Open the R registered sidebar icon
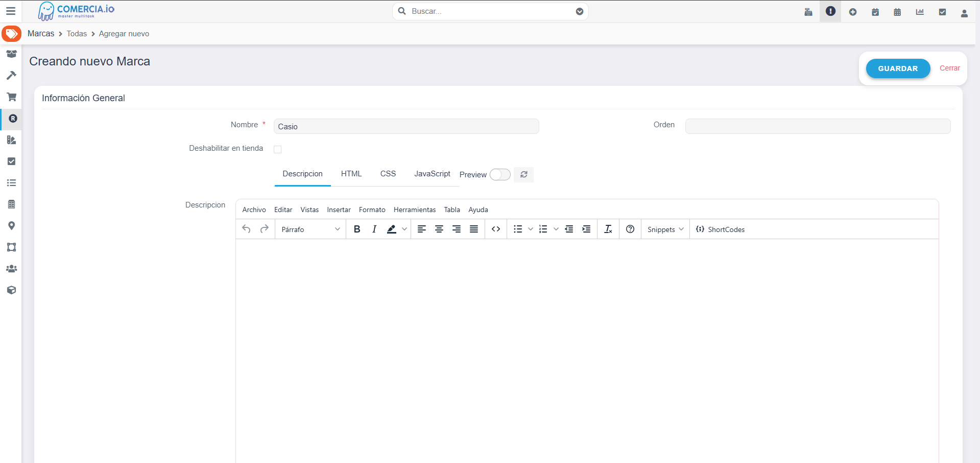This screenshot has height=463, width=980. click(x=13, y=118)
